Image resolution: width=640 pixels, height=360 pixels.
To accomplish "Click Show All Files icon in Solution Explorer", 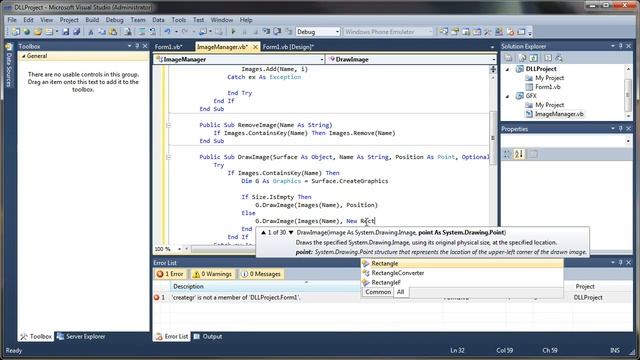I will coord(522,58).
